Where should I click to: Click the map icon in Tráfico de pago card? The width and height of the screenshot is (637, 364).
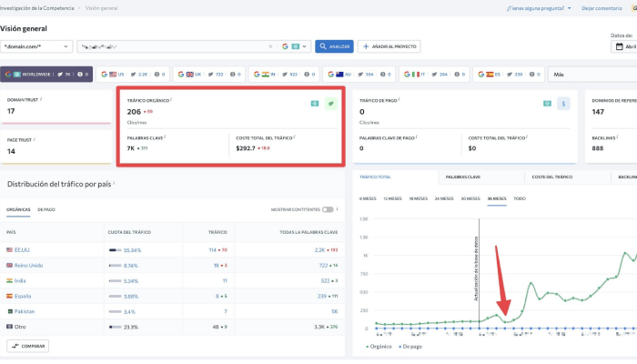coord(547,104)
